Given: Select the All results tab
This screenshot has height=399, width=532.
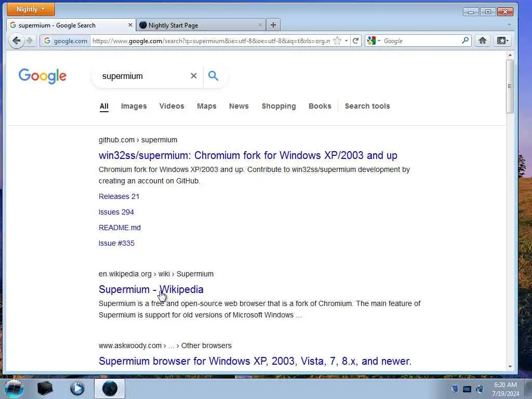Looking at the screenshot, I should pos(104,106).
